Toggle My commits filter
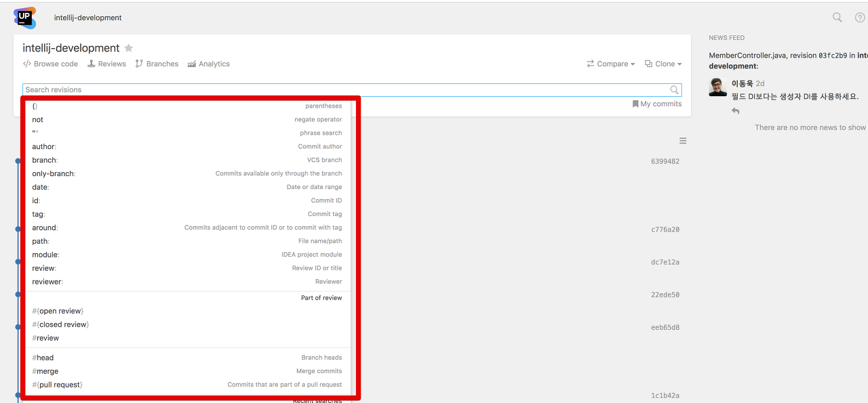This screenshot has height=403, width=868. pyautogui.click(x=657, y=104)
